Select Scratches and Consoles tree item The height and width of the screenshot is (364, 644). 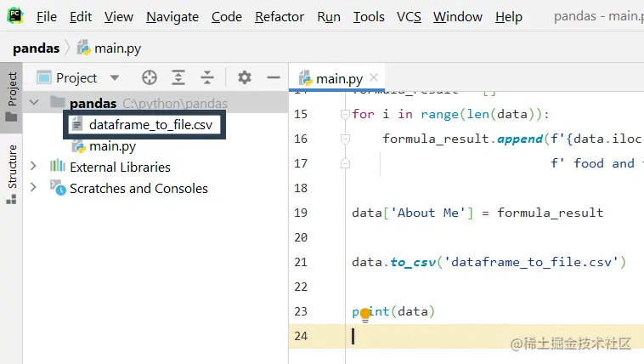(x=129, y=188)
